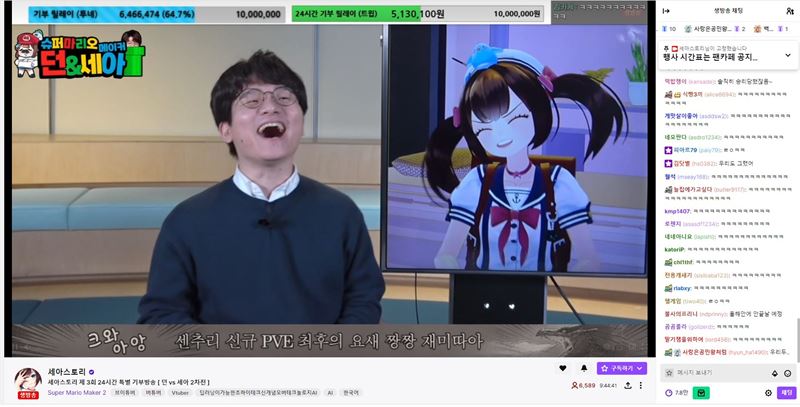The width and height of the screenshot is (800, 407).
Task: Select the 한국어 language tag
Action: pos(351,393)
